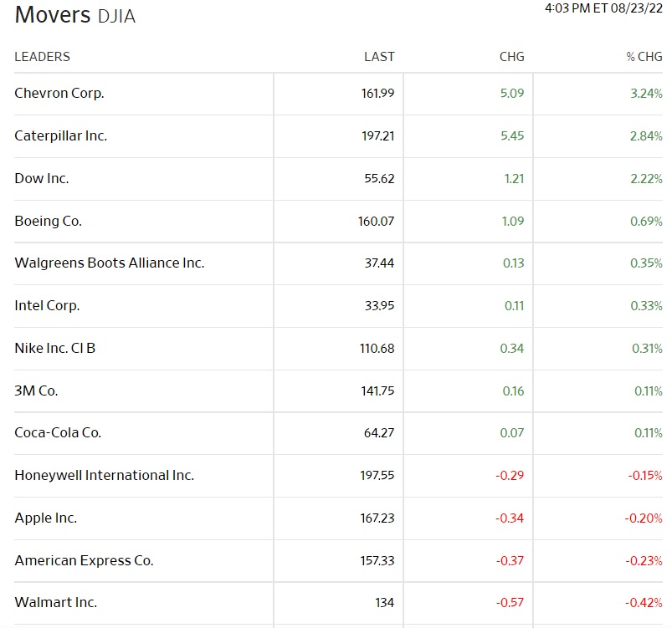Click the 4:03 PM ET 08/23/22 timestamp
672x628 pixels.
(604, 8)
